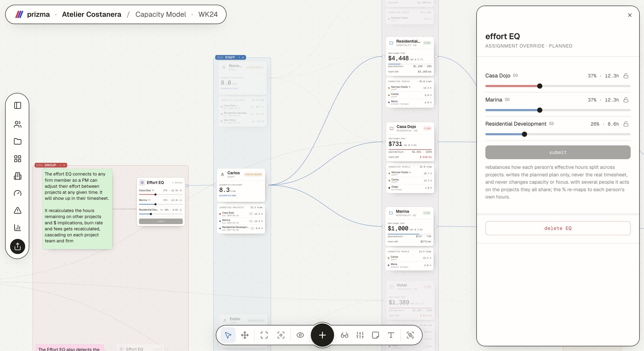Select the group frame tool
The width and height of the screenshot is (644, 351).
[x=410, y=335]
